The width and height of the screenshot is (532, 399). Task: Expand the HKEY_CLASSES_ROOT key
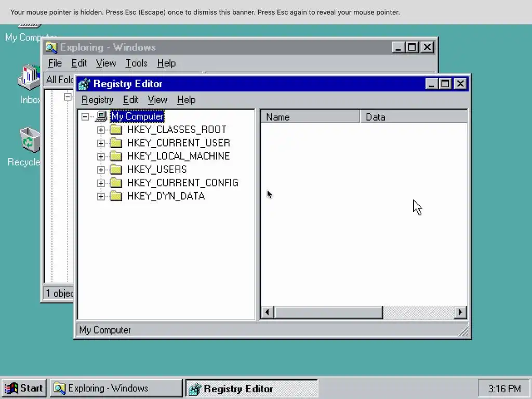[x=101, y=130]
